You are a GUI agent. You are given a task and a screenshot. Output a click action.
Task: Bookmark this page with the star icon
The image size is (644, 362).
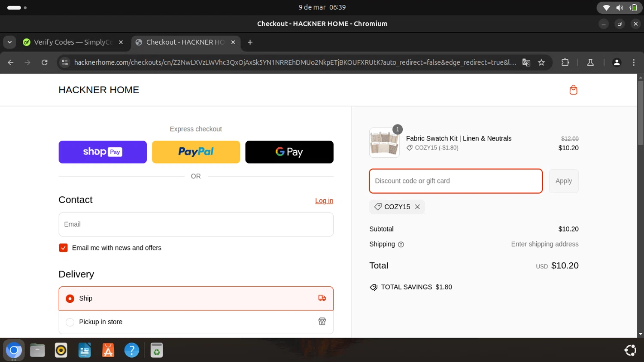click(x=541, y=62)
